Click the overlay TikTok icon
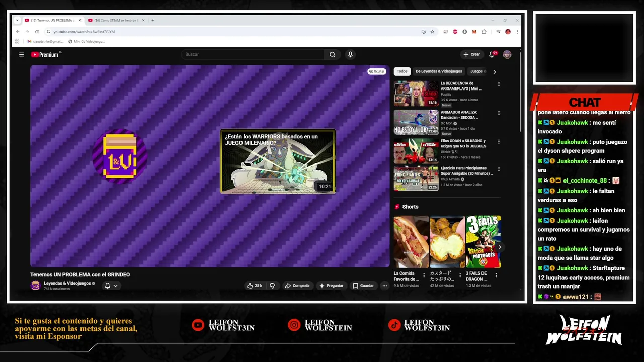This screenshot has width=644, height=362. [394, 325]
